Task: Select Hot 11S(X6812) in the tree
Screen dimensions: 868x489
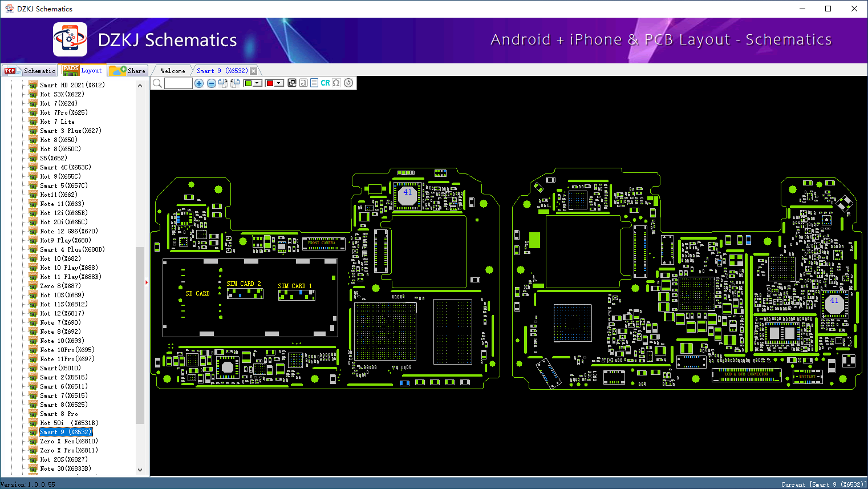Action: [x=64, y=304]
